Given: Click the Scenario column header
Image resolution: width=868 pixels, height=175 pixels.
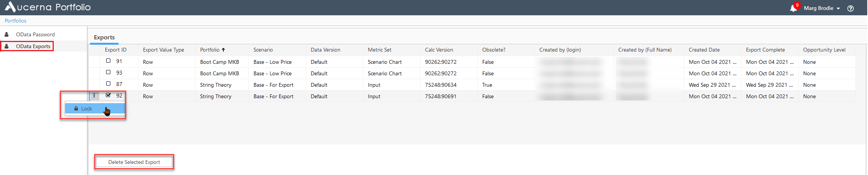Looking at the screenshot, I should pyautogui.click(x=263, y=50).
